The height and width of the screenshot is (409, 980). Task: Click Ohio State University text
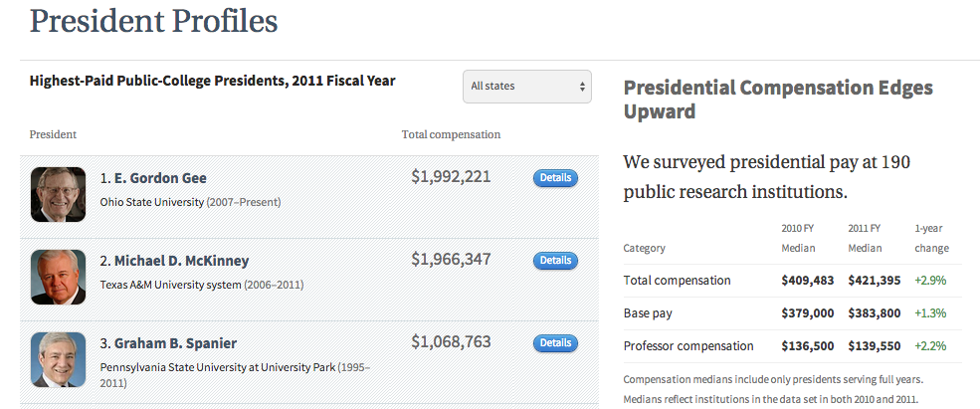(x=152, y=202)
